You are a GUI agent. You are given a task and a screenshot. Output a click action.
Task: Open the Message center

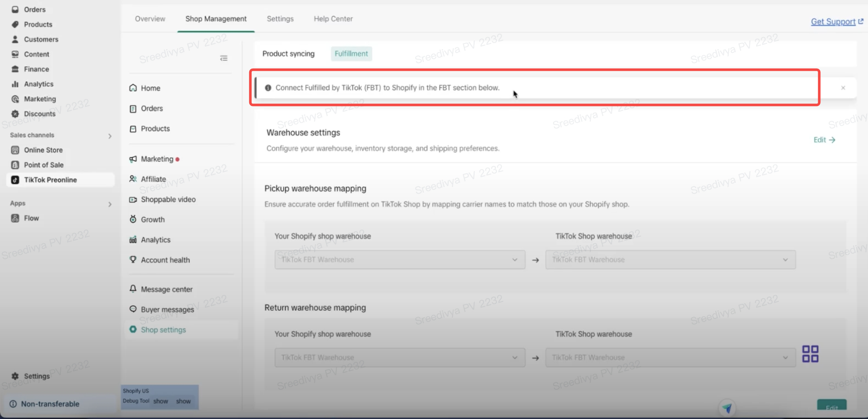pyautogui.click(x=166, y=289)
